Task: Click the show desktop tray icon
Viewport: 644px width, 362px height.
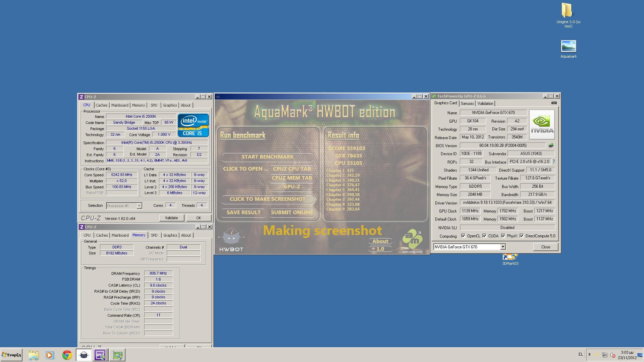Action: tap(640, 355)
